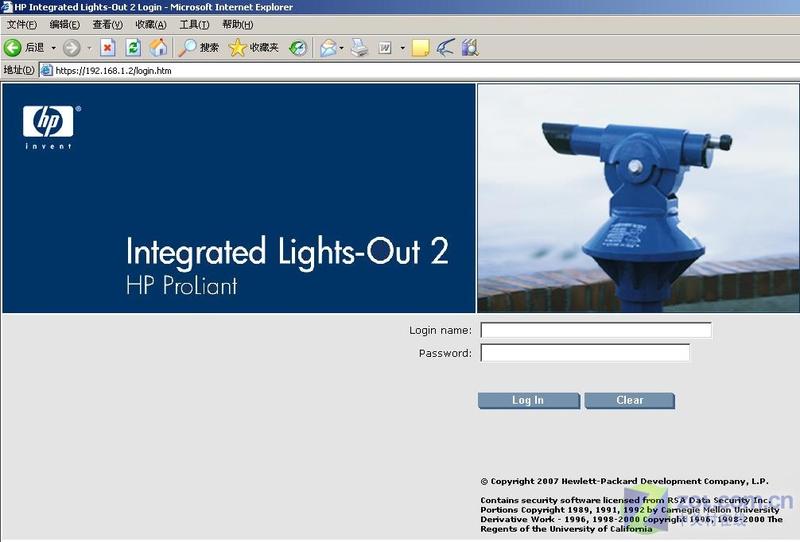Viewport: 800px width, 542px height.
Task: Click the Log In button
Action: coord(529,401)
